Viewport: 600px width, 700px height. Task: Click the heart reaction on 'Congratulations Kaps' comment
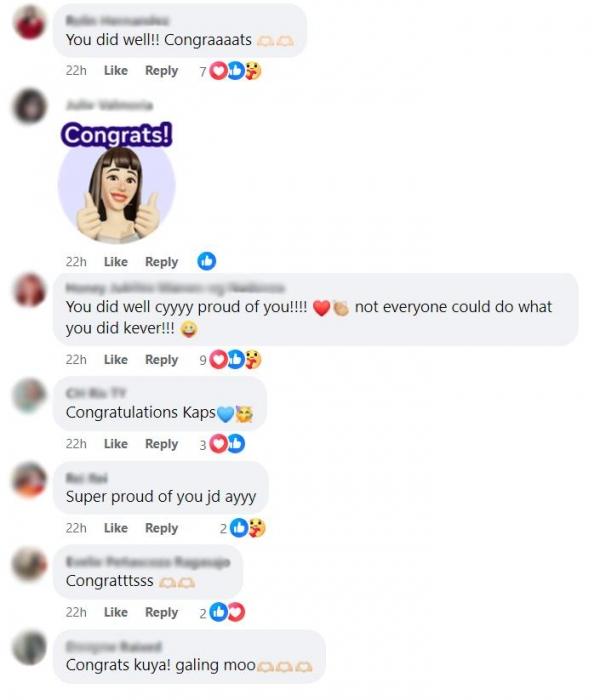218,444
